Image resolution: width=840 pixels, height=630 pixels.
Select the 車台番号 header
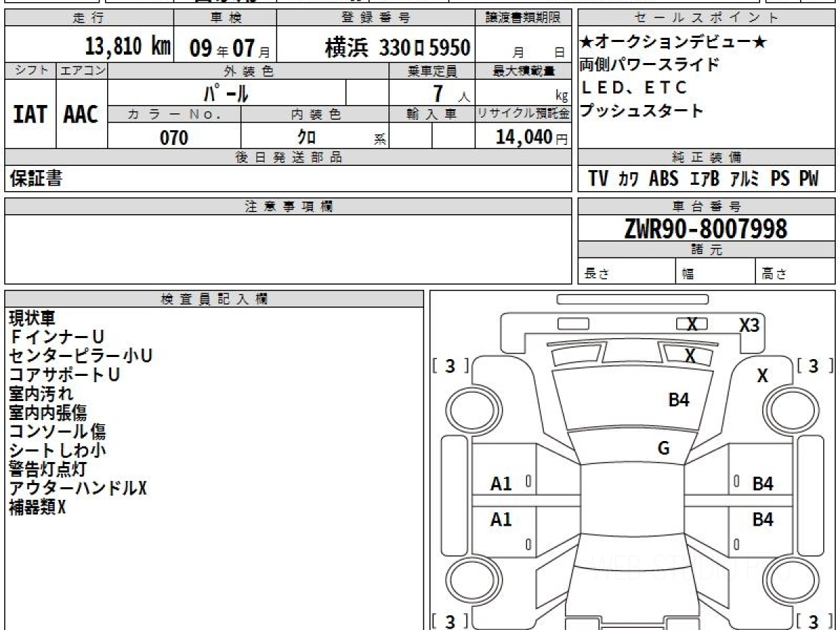[706, 206]
